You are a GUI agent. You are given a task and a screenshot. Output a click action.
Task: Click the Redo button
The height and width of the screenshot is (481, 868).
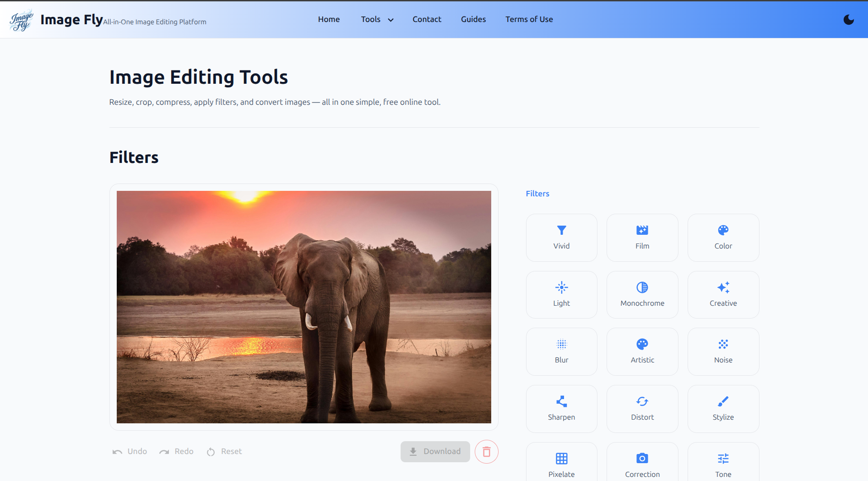pos(176,451)
